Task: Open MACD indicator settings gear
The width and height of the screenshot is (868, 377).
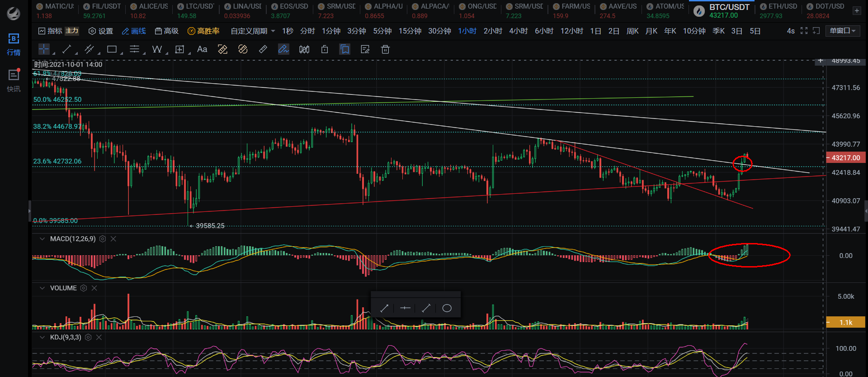Action: tap(103, 239)
